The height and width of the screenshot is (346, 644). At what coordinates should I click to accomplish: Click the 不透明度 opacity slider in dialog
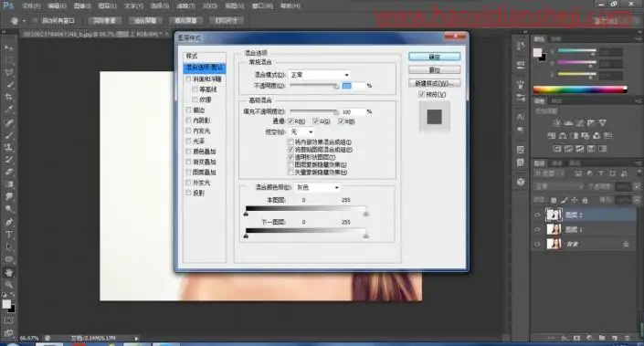point(314,86)
